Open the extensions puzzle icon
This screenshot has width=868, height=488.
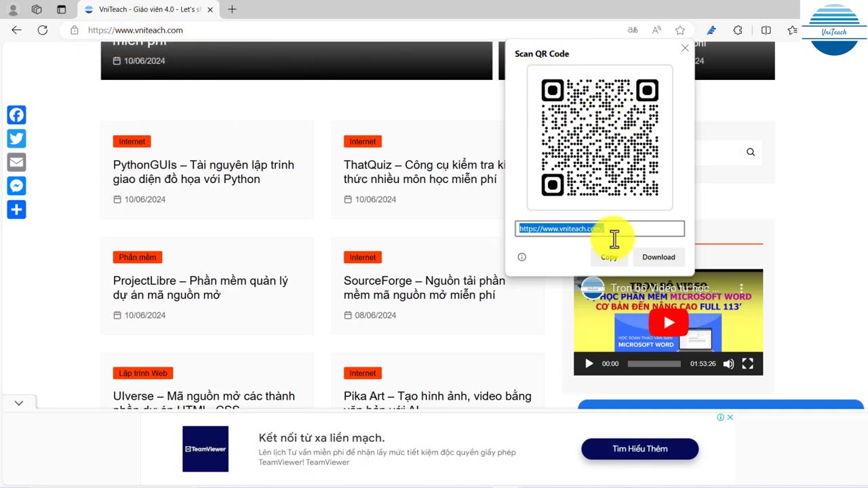point(738,30)
